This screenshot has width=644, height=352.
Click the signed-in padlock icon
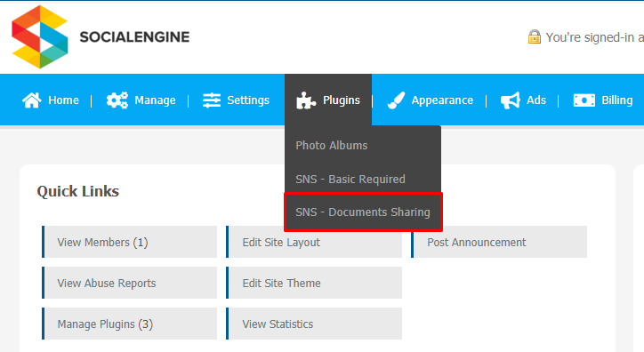click(535, 37)
